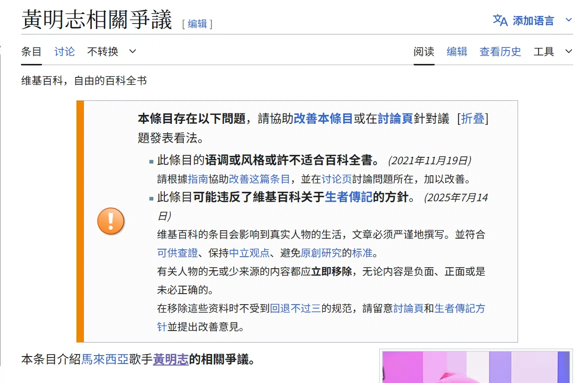Switch to the 讨论 tab
The width and height of the screenshot is (588, 383).
tap(64, 51)
